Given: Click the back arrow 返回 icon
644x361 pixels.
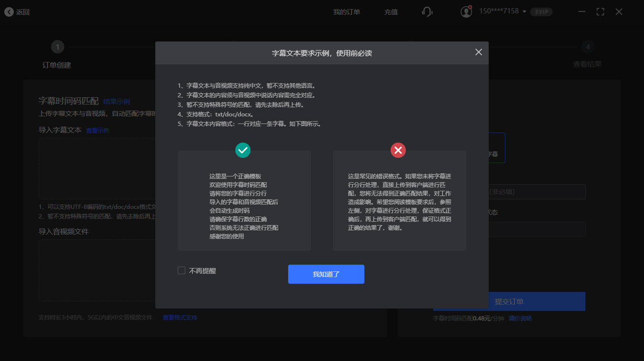Looking at the screenshot, I should tap(10, 12).
